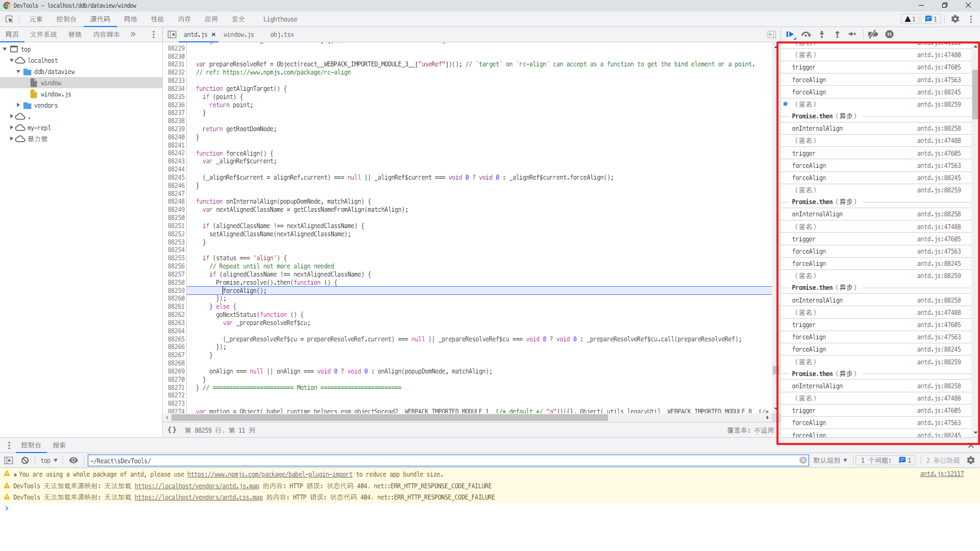
Task: Step into the next function call
Action: coord(822,34)
